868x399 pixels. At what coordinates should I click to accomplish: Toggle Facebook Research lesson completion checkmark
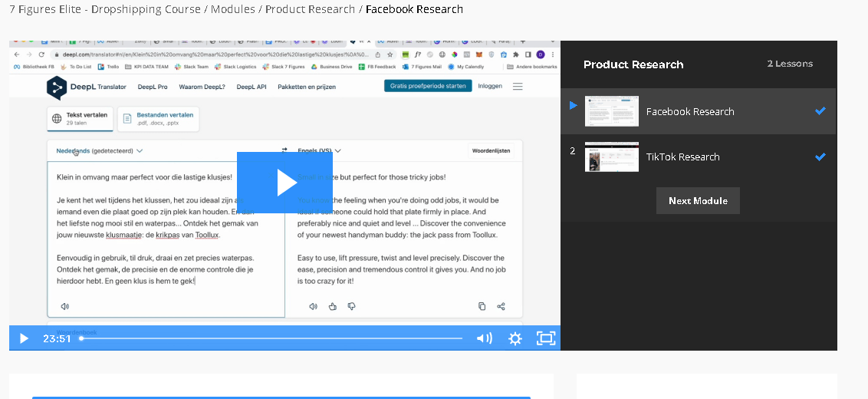(x=820, y=111)
